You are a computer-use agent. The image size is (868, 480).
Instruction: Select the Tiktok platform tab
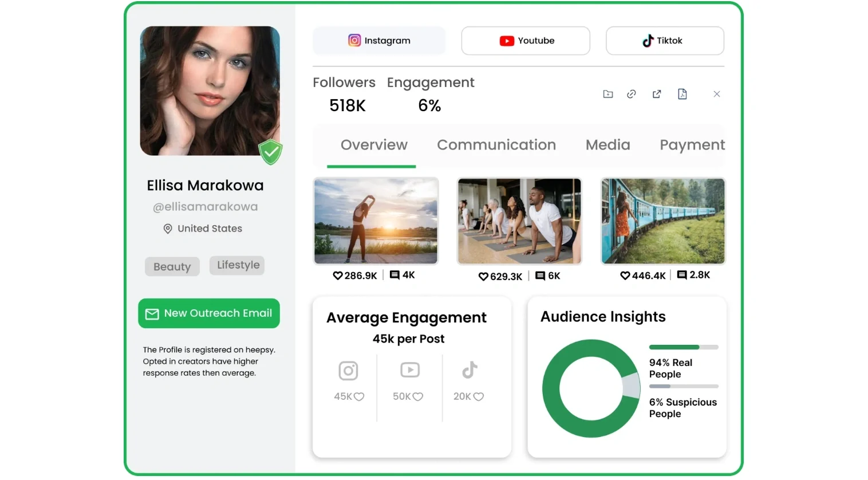point(664,41)
